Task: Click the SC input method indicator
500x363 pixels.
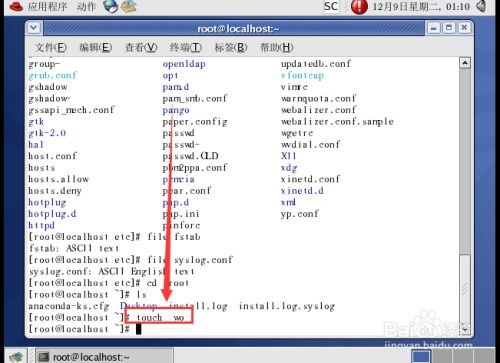Action: [x=331, y=6]
